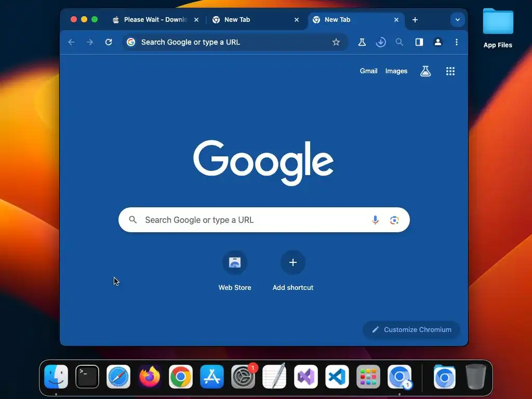Switch to the middle New Tab
Screen dimensions: 532x399
coord(256,20)
